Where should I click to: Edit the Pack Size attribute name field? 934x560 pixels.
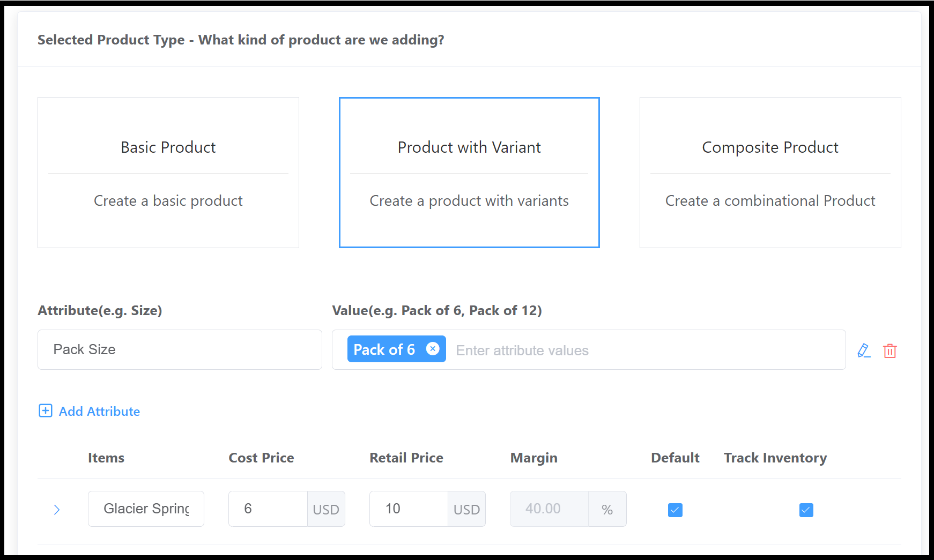[180, 349]
